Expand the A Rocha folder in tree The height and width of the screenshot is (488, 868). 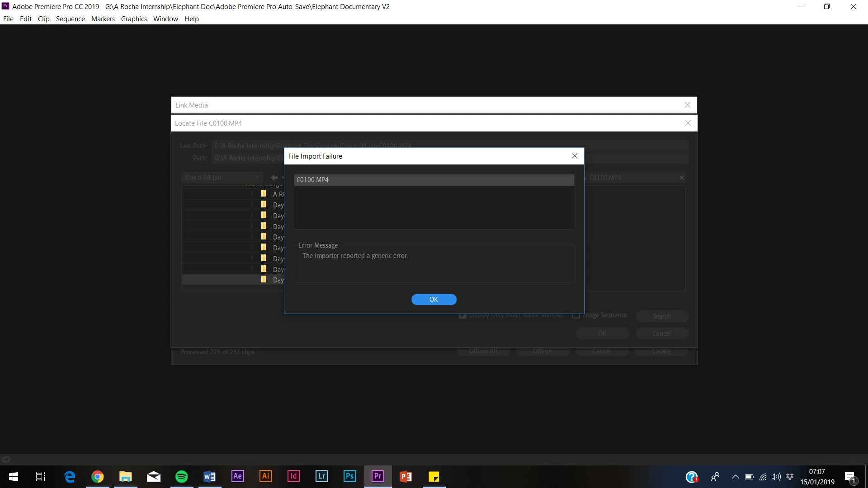pos(252,193)
